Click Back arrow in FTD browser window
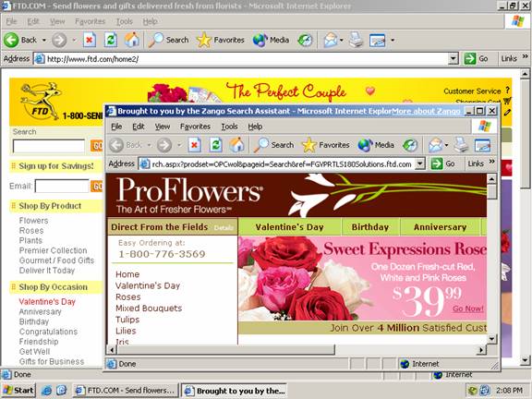 coord(11,40)
